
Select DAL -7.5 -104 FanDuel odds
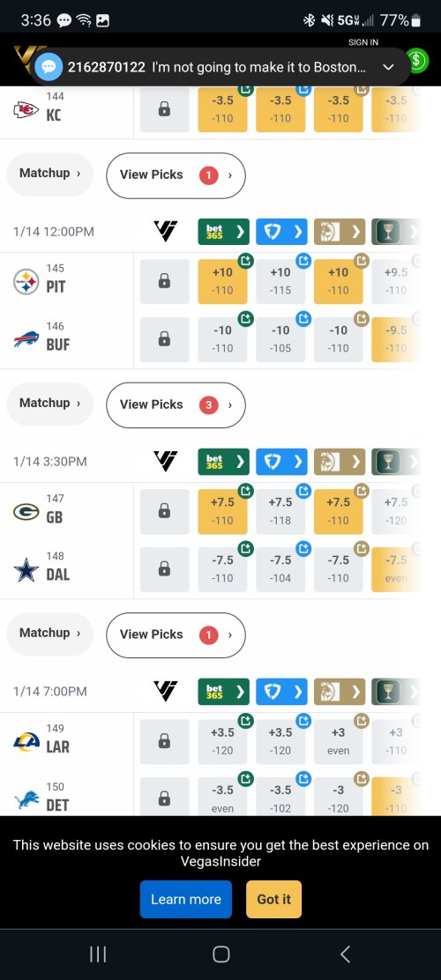[x=280, y=569]
